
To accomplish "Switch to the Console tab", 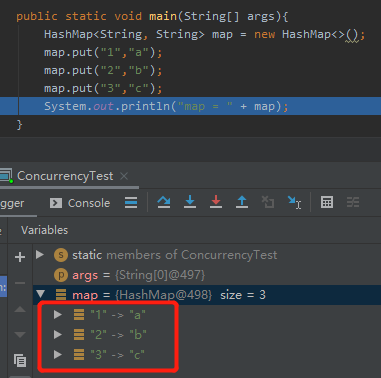I will click(x=80, y=203).
